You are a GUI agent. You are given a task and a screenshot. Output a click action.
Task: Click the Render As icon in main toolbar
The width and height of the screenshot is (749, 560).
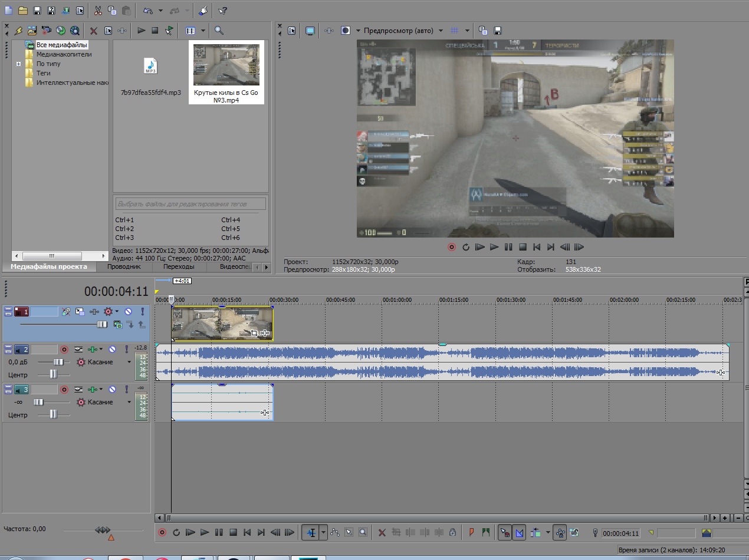(x=65, y=11)
